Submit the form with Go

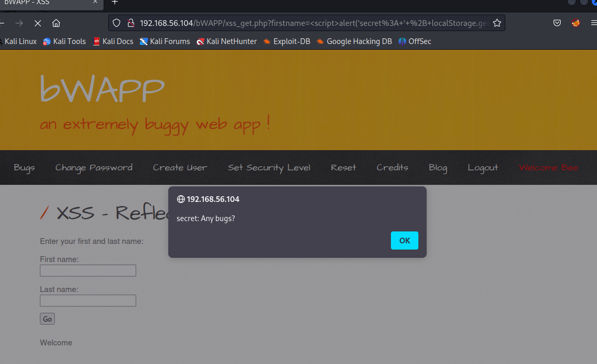tap(47, 318)
